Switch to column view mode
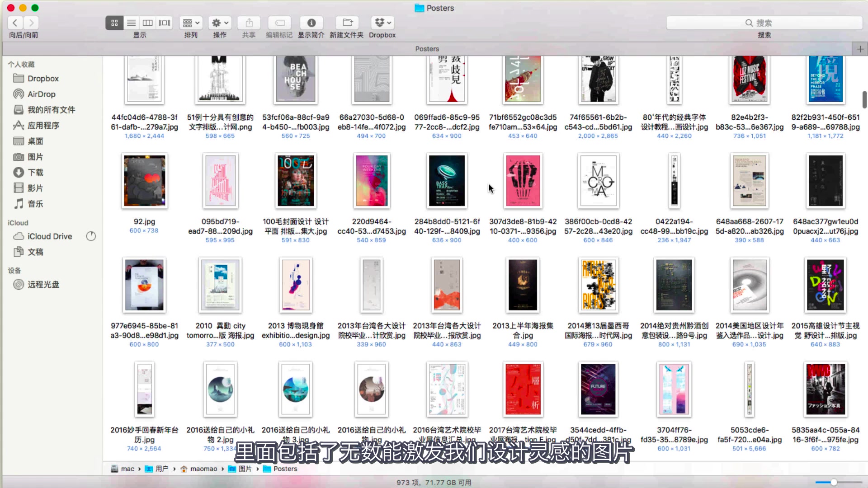868x488 pixels. (x=147, y=23)
